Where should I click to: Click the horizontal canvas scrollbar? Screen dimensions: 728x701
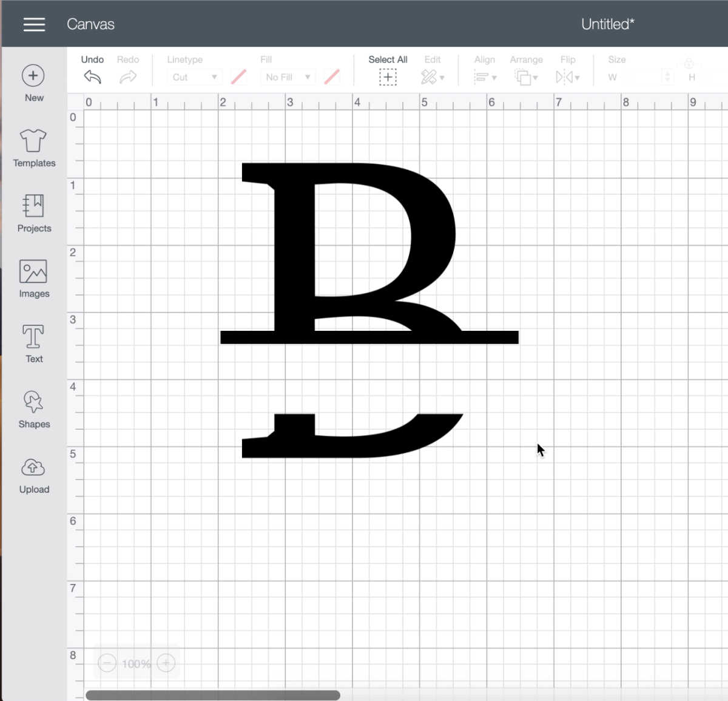[212, 695]
